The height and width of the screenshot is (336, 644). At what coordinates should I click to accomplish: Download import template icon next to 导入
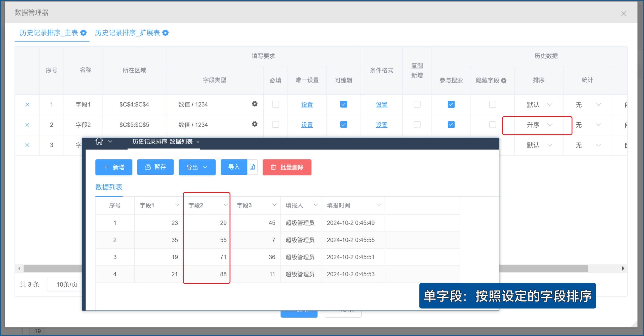tap(252, 167)
